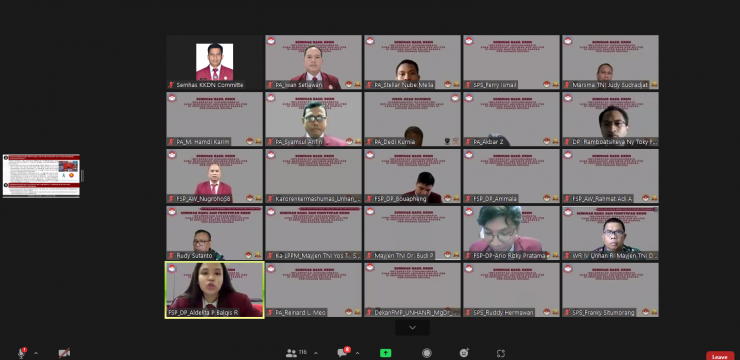
Task: Click the full screen corners icon in toolbar
Action: click(x=501, y=353)
